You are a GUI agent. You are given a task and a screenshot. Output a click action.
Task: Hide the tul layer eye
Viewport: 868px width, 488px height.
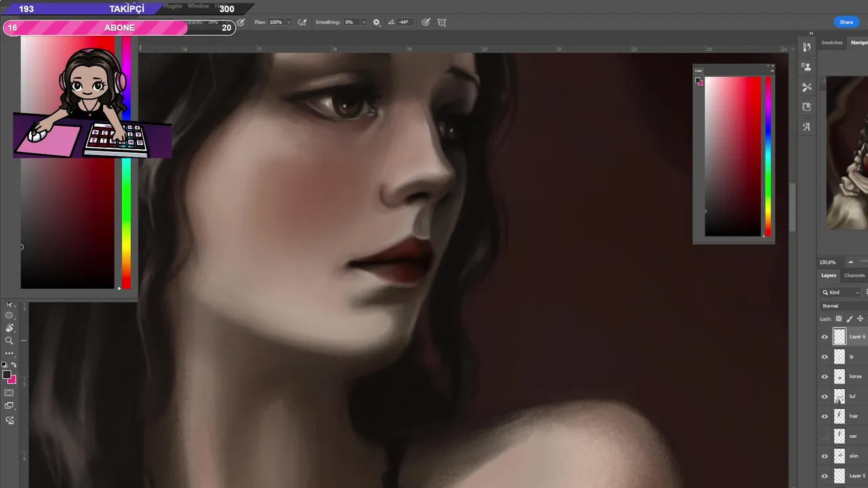coord(825,396)
